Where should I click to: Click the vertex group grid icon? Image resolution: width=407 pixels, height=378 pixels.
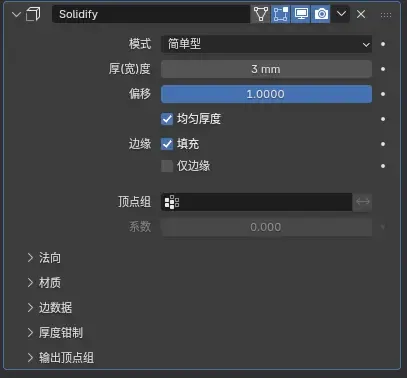(172, 202)
